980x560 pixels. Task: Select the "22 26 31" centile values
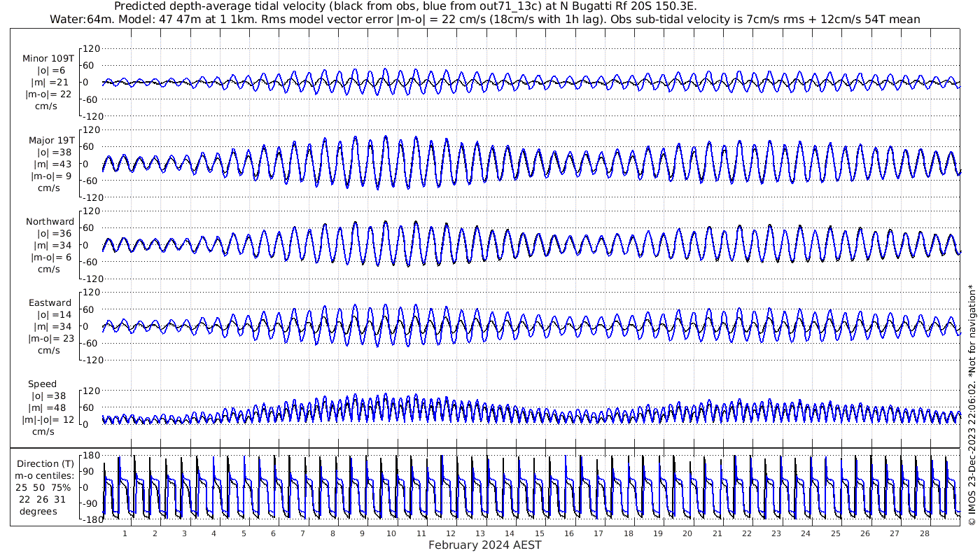[43, 499]
